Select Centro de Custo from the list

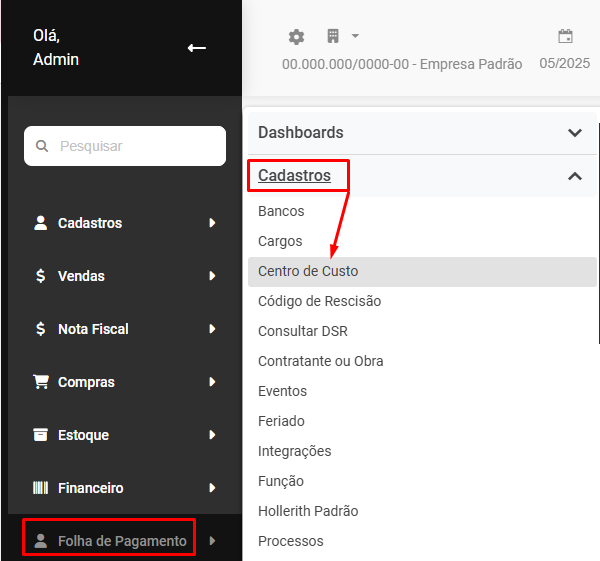pos(308,271)
